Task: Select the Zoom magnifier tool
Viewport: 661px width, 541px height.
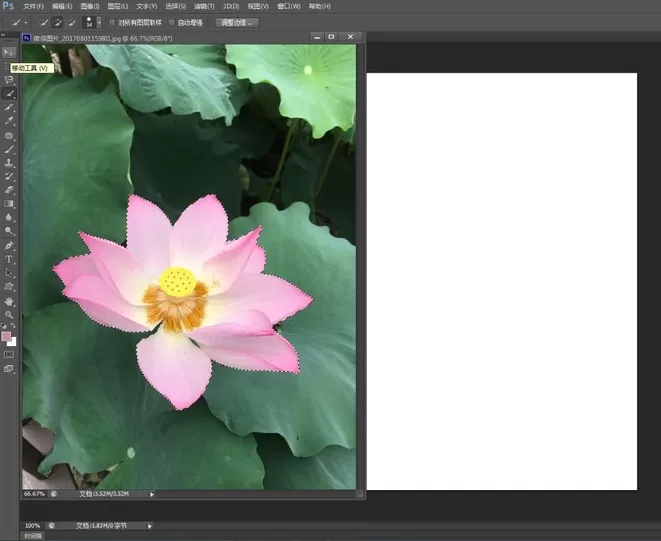Action: point(9,315)
